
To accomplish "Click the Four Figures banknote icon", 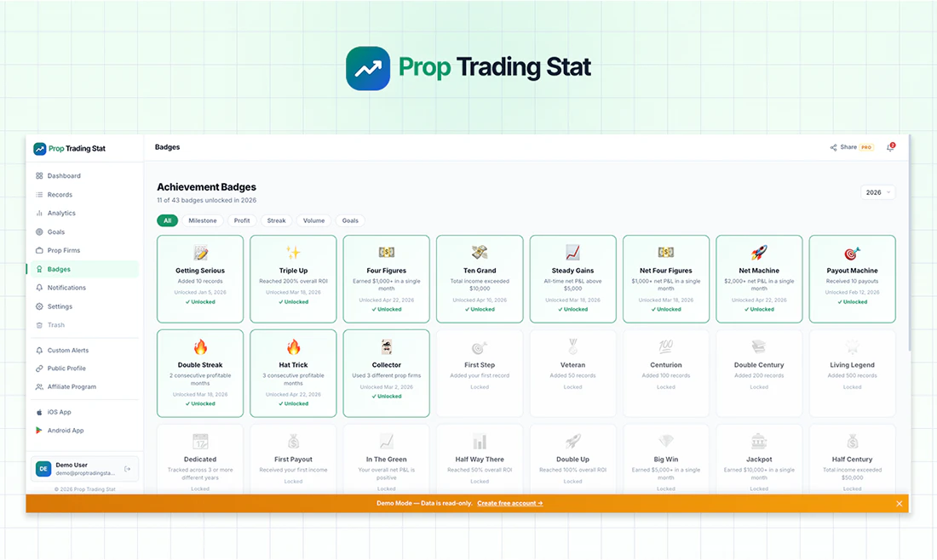I will click(x=387, y=253).
